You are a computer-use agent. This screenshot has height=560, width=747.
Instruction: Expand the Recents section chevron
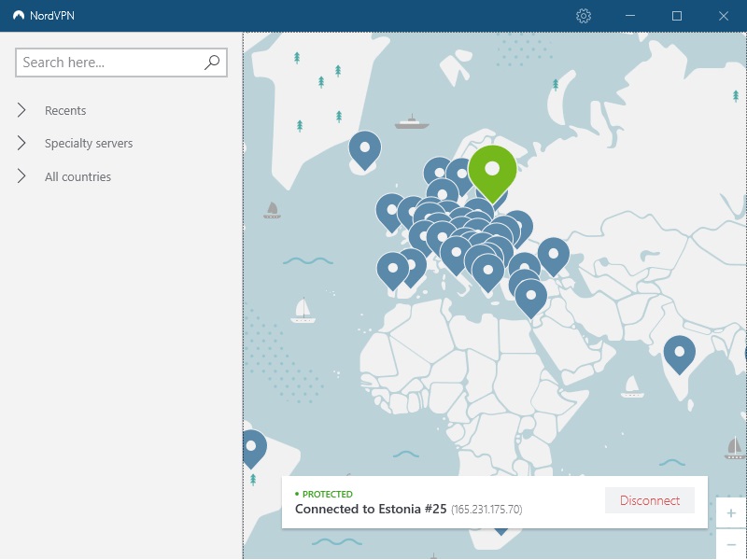(21, 110)
